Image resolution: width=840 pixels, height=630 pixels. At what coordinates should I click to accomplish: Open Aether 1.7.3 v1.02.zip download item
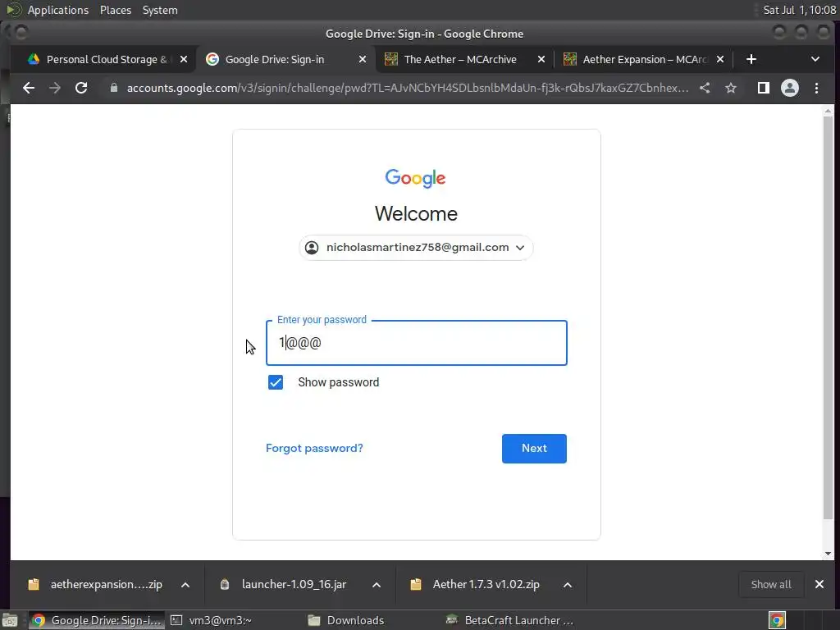[486, 584]
